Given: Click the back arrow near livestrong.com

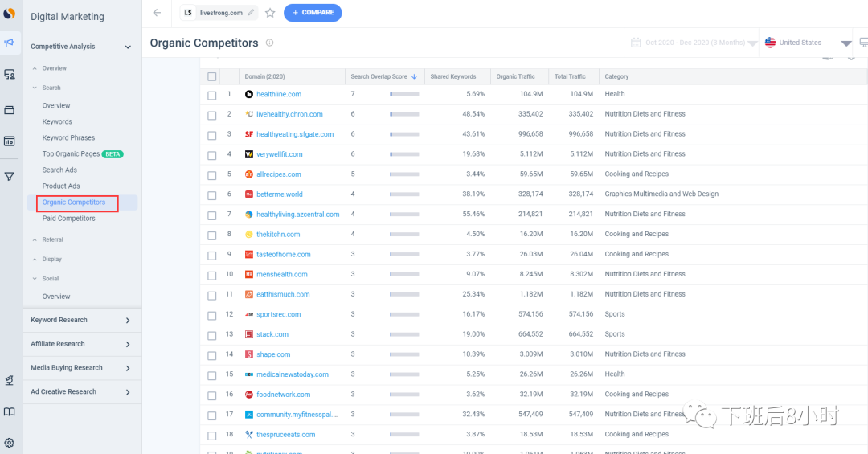Looking at the screenshot, I should (157, 13).
